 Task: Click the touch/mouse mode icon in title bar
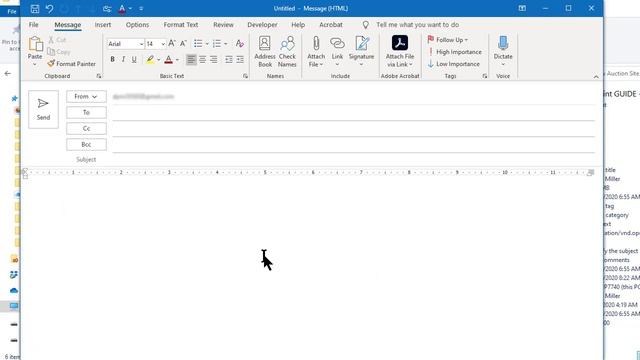107,9
